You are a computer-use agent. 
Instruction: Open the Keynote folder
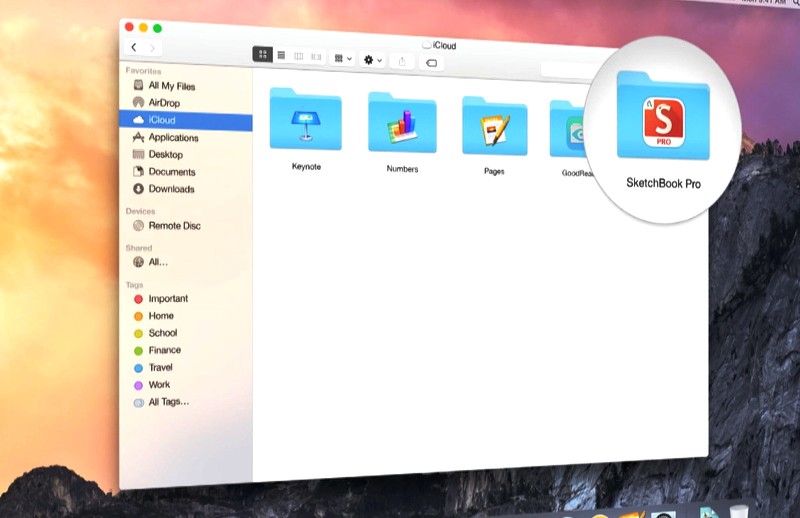click(x=305, y=122)
